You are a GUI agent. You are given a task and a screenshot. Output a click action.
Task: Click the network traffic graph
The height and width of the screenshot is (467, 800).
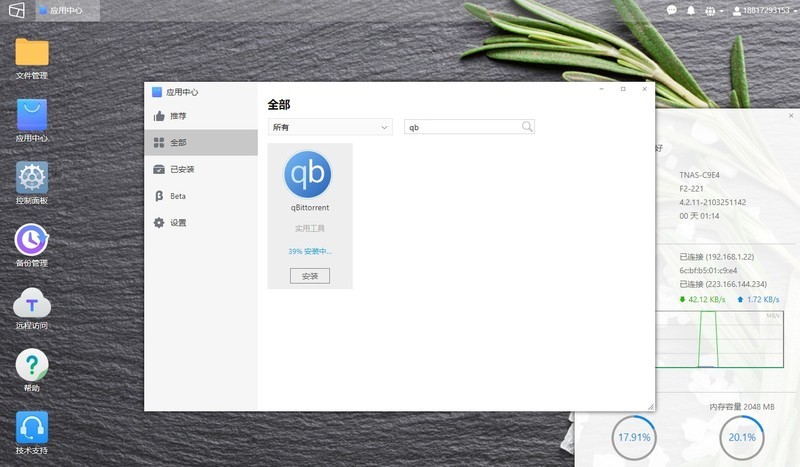[719, 339]
